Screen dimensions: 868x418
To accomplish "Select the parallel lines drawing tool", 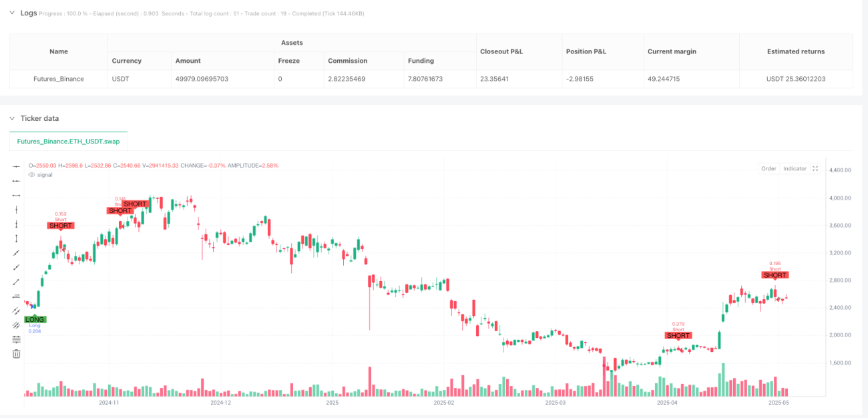I will click(17, 310).
